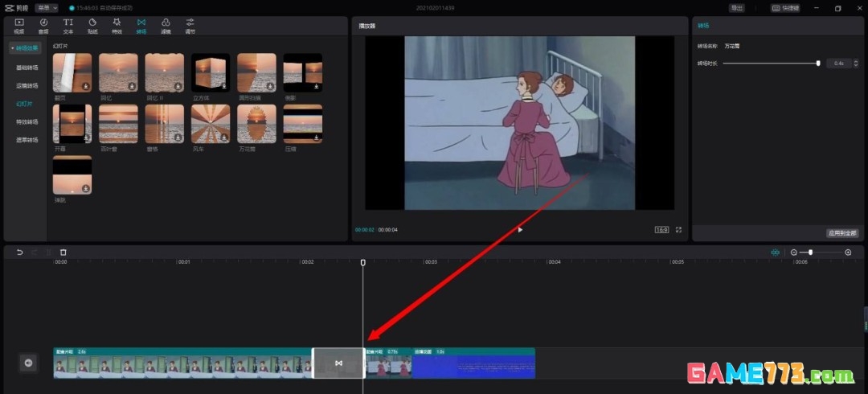Image resolution: width=868 pixels, height=394 pixels.
Task: Open the 视频 (video) media tab
Action: click(x=18, y=26)
